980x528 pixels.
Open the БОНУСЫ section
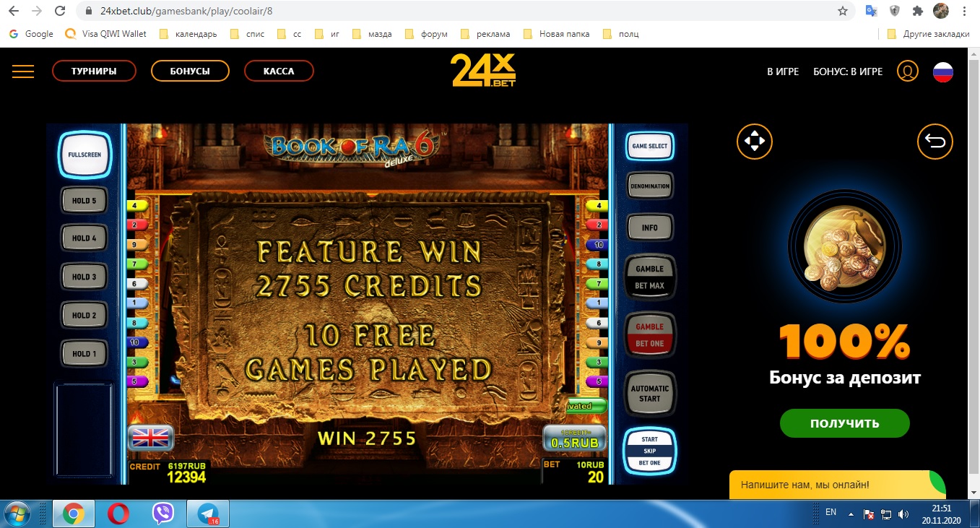[190, 71]
